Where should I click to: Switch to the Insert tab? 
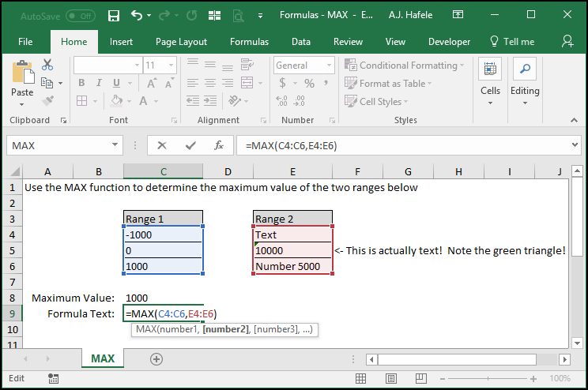coord(121,42)
